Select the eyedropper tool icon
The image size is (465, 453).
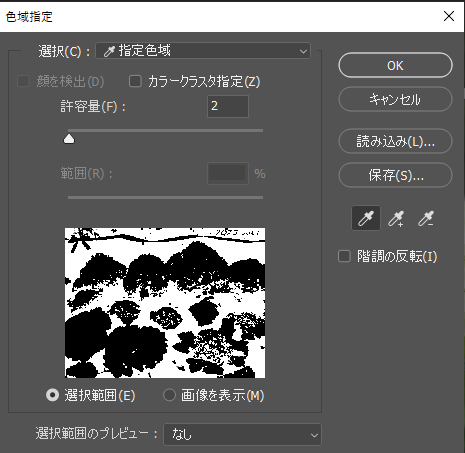pos(366,219)
